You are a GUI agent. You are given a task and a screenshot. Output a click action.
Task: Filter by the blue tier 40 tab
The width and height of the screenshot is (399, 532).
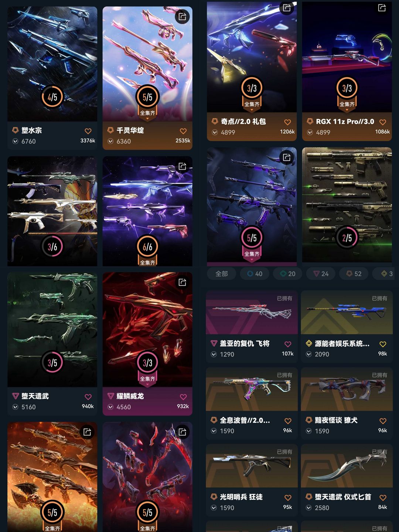point(255,274)
